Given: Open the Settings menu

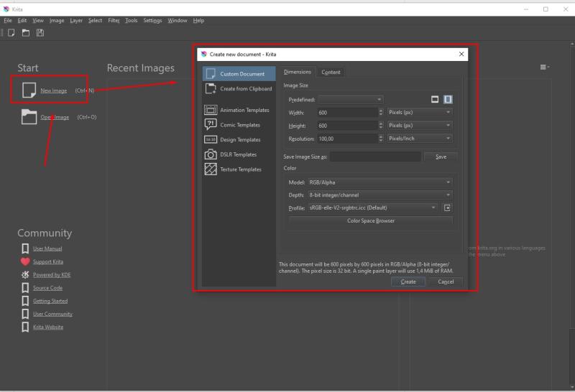Looking at the screenshot, I should click(152, 21).
